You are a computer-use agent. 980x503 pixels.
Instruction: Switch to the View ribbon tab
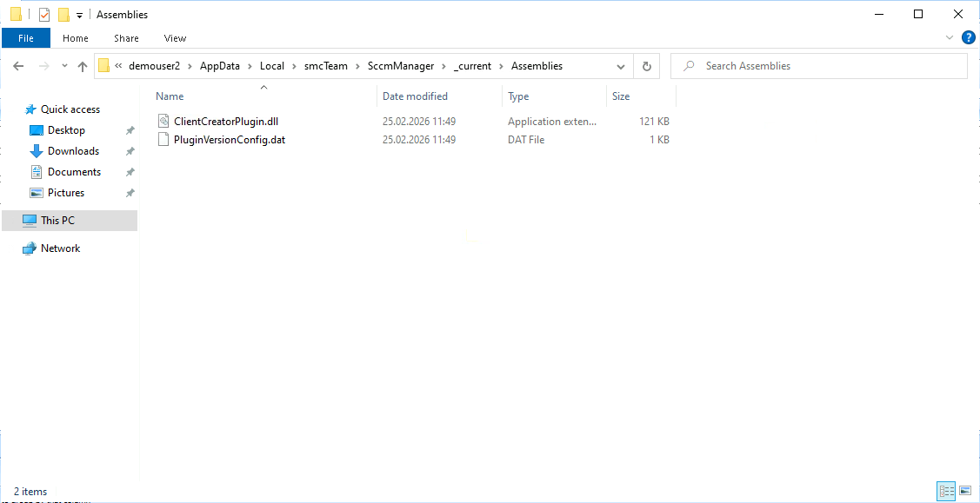pyautogui.click(x=175, y=38)
